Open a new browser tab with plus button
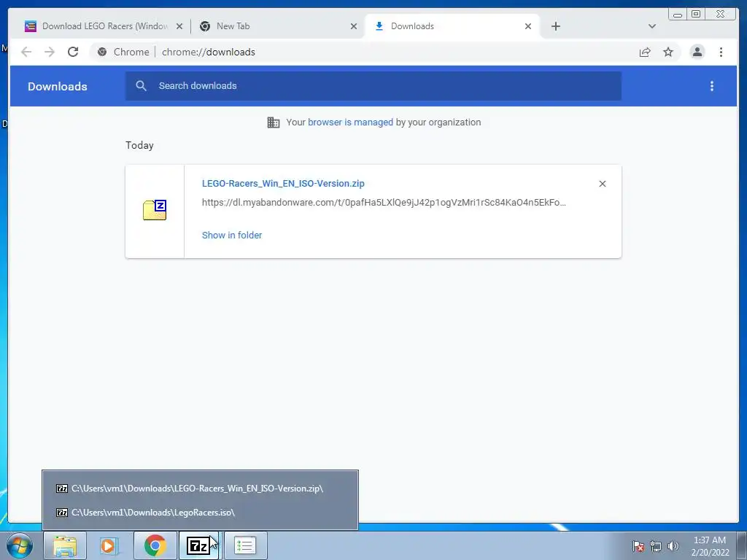Screen dimensions: 747x560 tap(555, 26)
